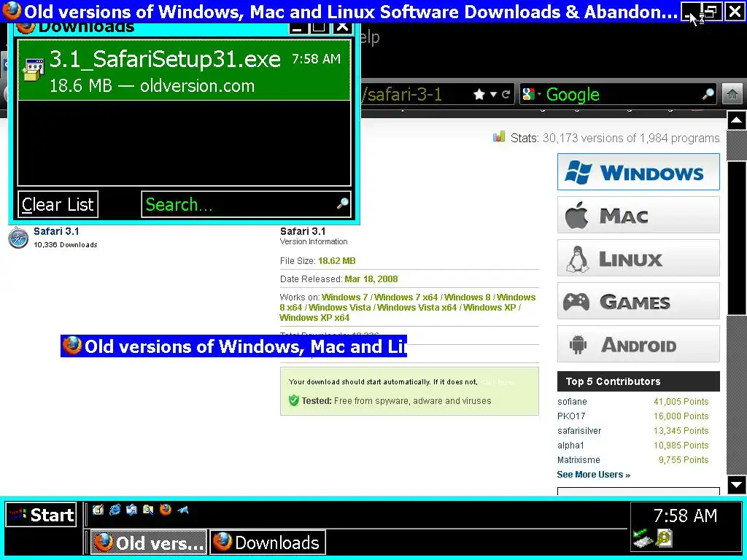Click the Stats bar chart icon

[x=499, y=137]
